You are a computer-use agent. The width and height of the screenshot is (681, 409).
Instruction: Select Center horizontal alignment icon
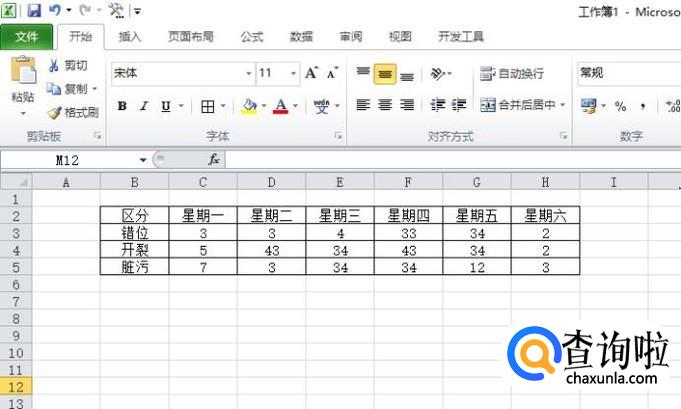click(385, 105)
